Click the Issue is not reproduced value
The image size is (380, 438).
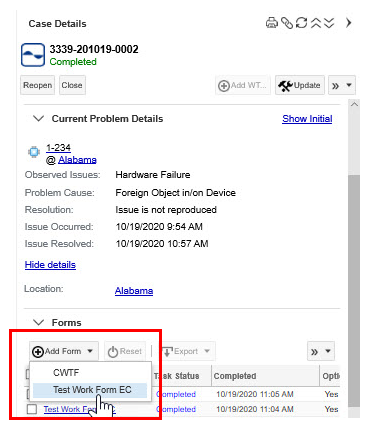166,210
